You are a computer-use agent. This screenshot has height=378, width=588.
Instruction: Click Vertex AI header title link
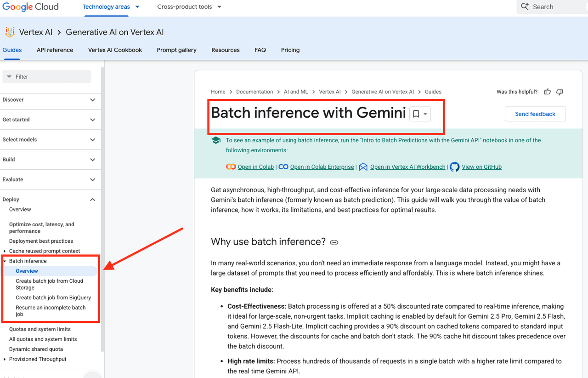pyautogui.click(x=36, y=32)
